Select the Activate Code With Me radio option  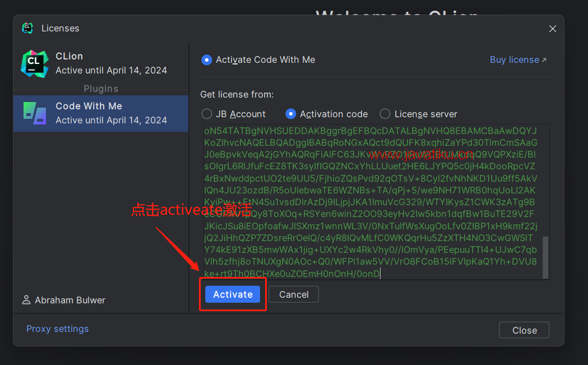coord(207,60)
